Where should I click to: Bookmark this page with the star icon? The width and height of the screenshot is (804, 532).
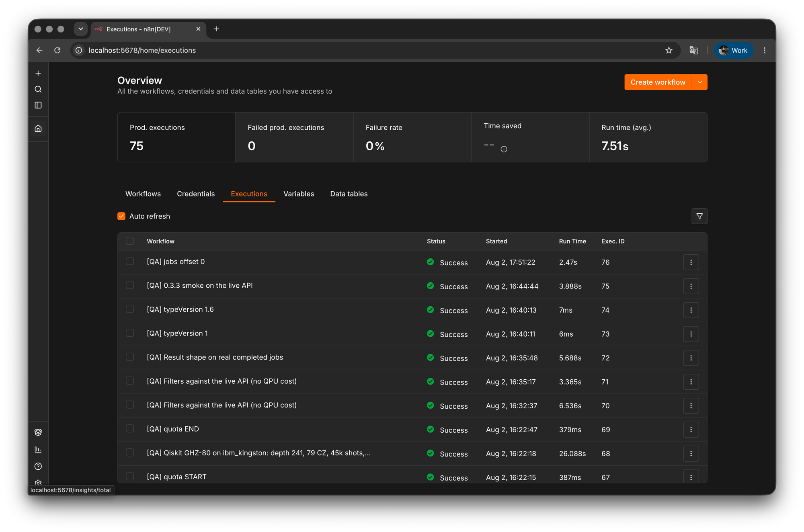click(669, 50)
